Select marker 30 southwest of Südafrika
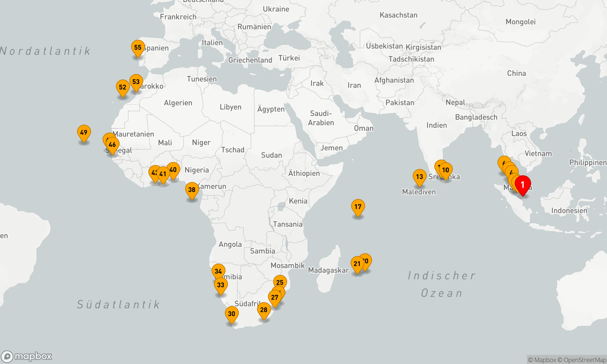This screenshot has height=364, width=607. (x=232, y=314)
